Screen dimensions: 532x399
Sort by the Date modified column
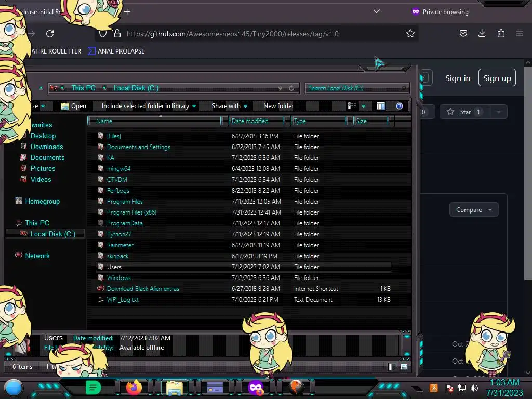tap(256, 121)
